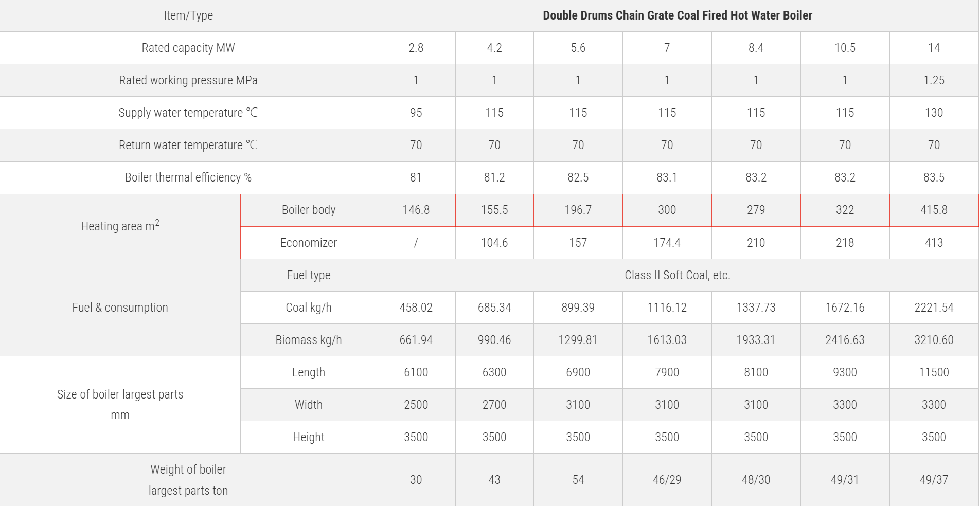Click the 10.5 rated capacity cell
The width and height of the screenshot is (980, 506).
(x=845, y=48)
